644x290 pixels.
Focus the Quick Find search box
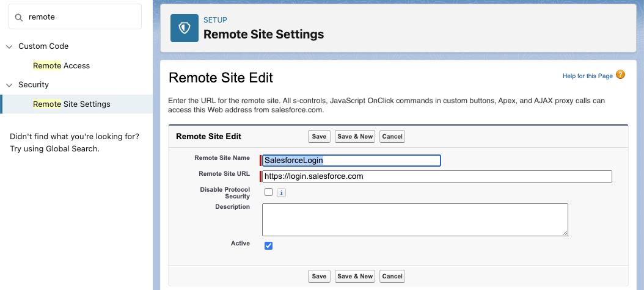pyautogui.click(x=75, y=17)
